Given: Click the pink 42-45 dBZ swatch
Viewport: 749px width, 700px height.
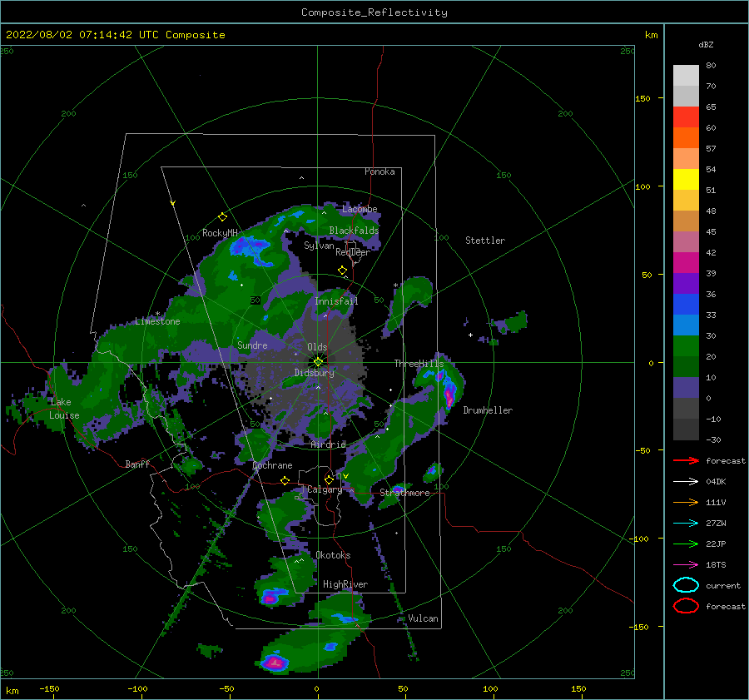Looking at the screenshot, I should [686, 241].
